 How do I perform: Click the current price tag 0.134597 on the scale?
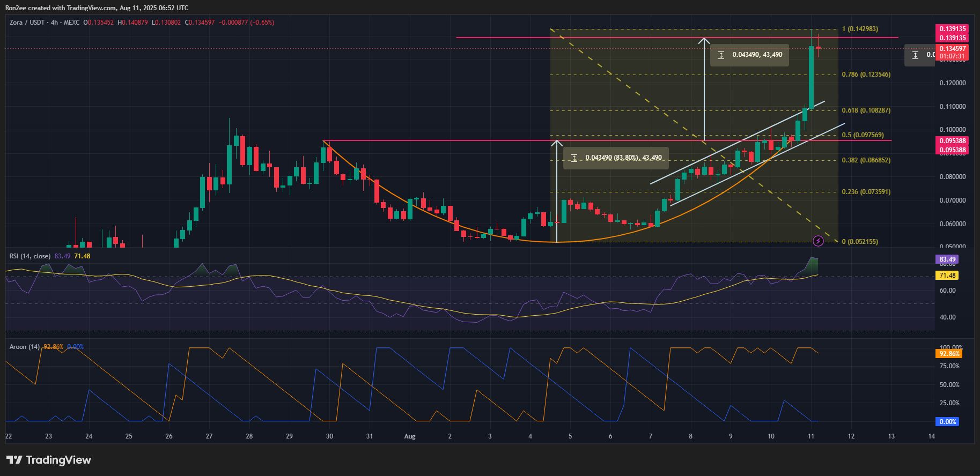951,49
